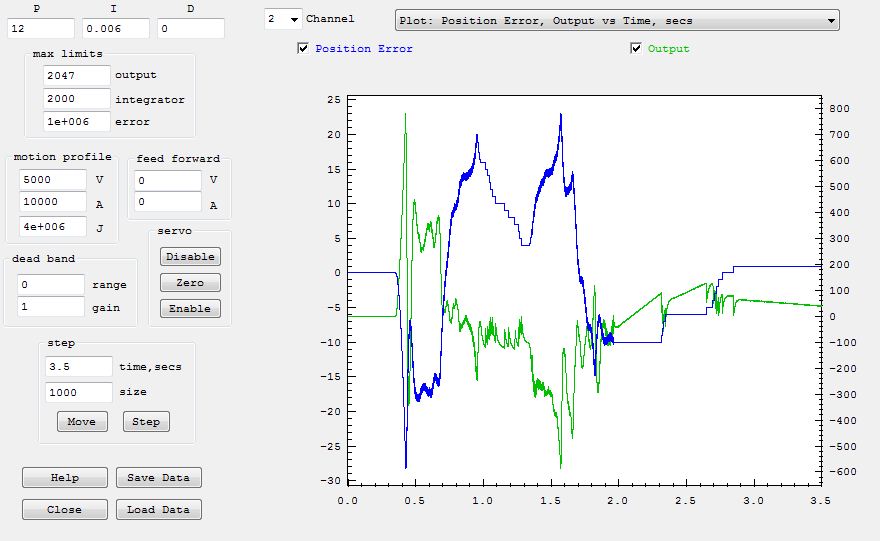The height and width of the screenshot is (541, 880).
Task: Focus the D gain input field
Action: 190,29
